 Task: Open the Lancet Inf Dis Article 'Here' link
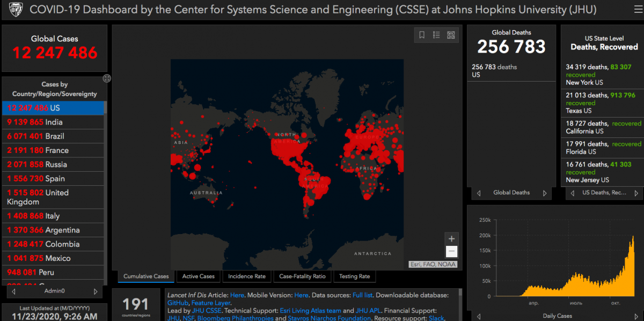tap(237, 295)
